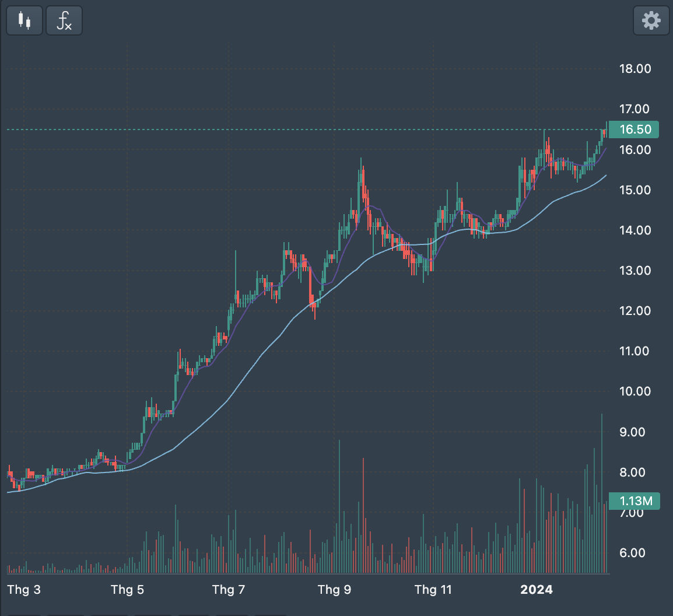Open chart settings via gear icon
673x616 pixels.
[x=651, y=21]
